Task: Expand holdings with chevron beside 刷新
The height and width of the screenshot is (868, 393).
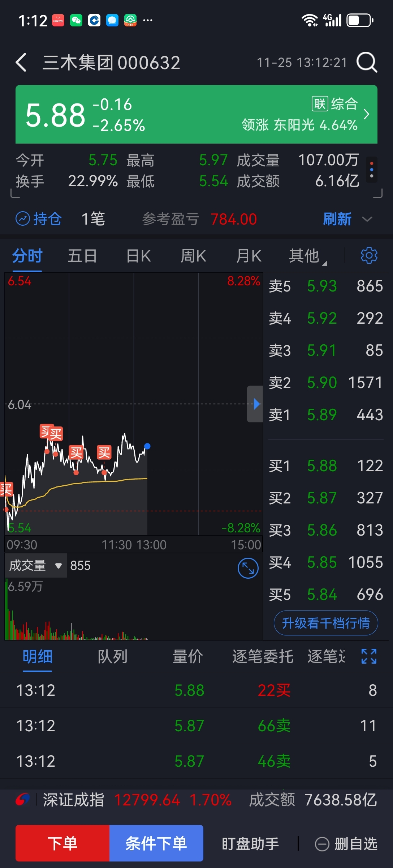Action: click(367, 219)
